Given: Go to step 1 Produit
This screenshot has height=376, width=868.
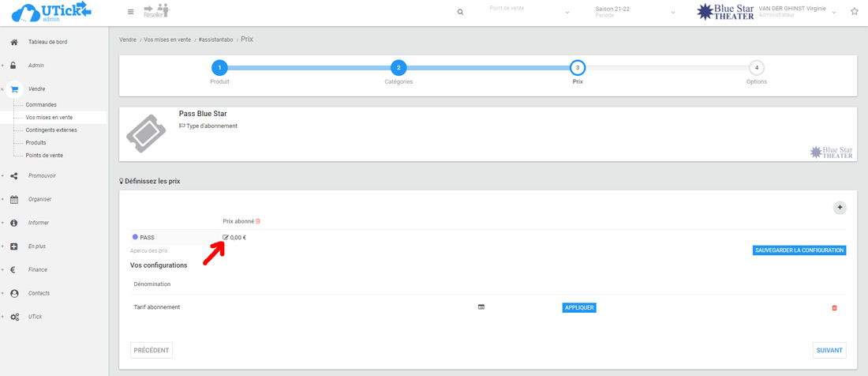Looking at the screenshot, I should (219, 68).
